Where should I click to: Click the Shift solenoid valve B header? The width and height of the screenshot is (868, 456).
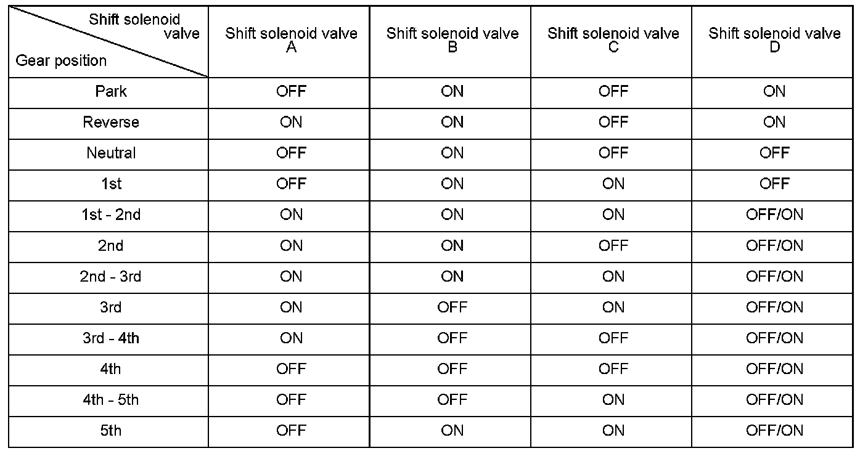click(x=452, y=39)
